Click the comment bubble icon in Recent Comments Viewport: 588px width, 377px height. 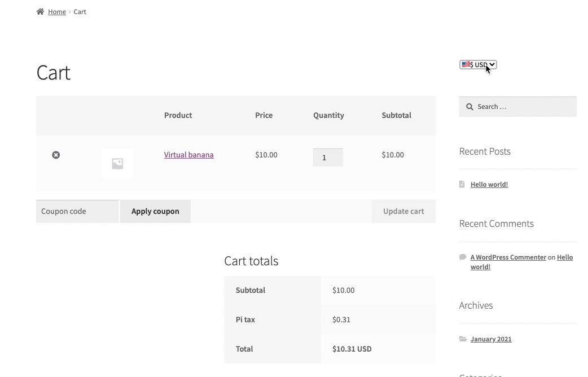pos(463,257)
